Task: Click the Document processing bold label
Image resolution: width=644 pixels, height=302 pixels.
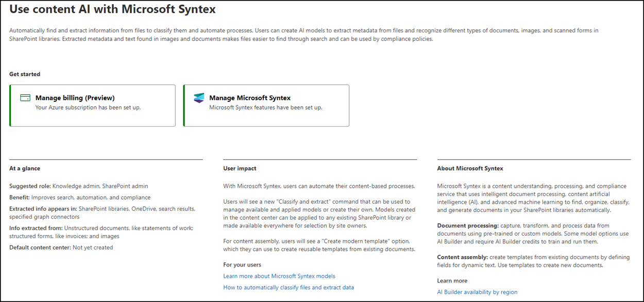Action: pos(466,225)
